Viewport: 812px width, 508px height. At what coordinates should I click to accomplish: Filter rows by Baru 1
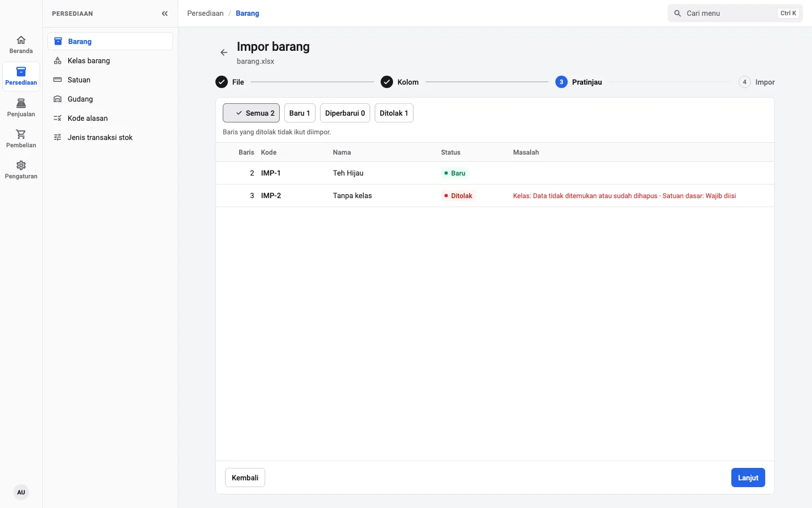299,113
